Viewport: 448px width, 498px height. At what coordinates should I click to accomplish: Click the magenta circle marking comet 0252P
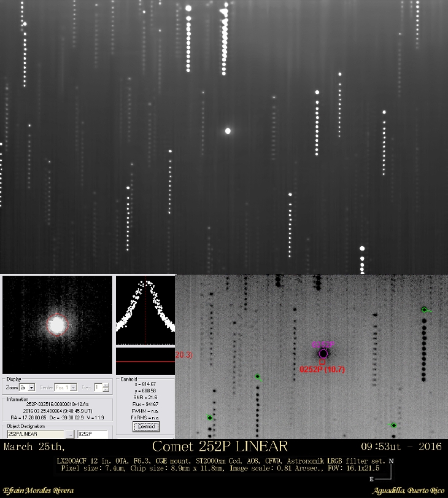(323, 353)
